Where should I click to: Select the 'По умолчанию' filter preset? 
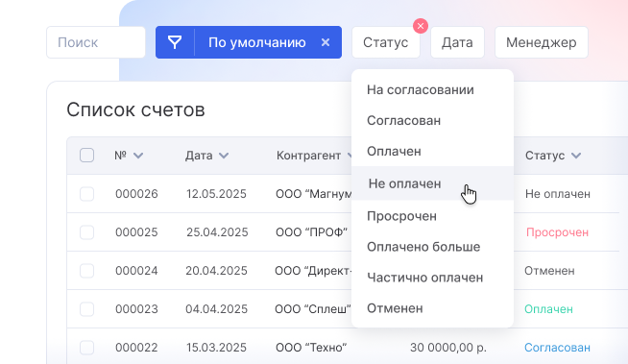(x=256, y=42)
